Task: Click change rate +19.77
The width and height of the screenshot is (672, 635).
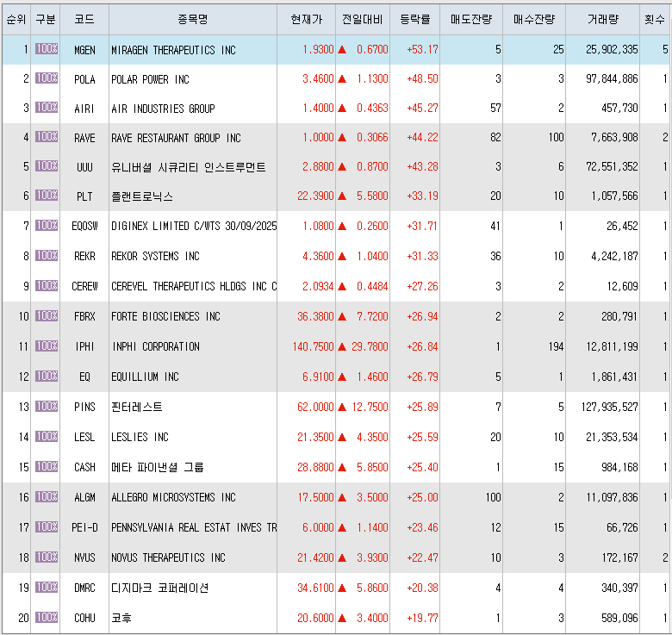Action: point(422,618)
